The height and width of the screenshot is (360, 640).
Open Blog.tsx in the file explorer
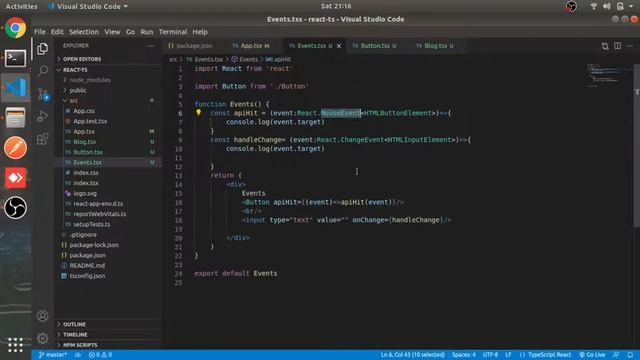coord(108,142)
